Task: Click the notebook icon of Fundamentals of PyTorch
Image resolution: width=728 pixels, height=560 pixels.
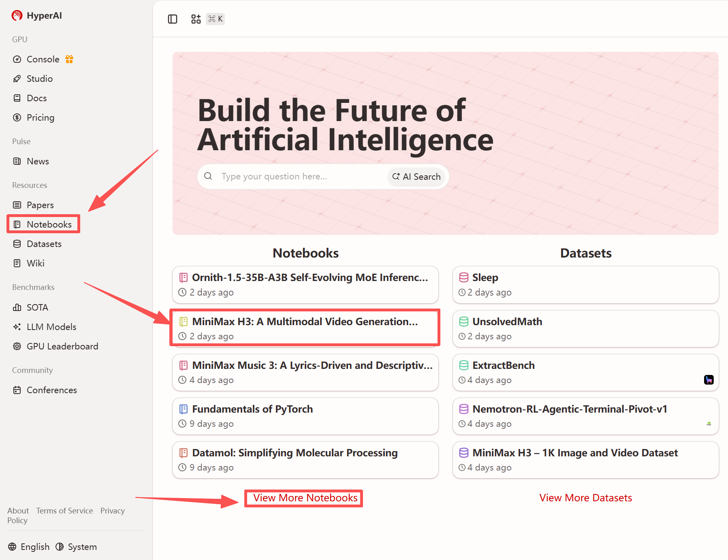Action: [184, 409]
